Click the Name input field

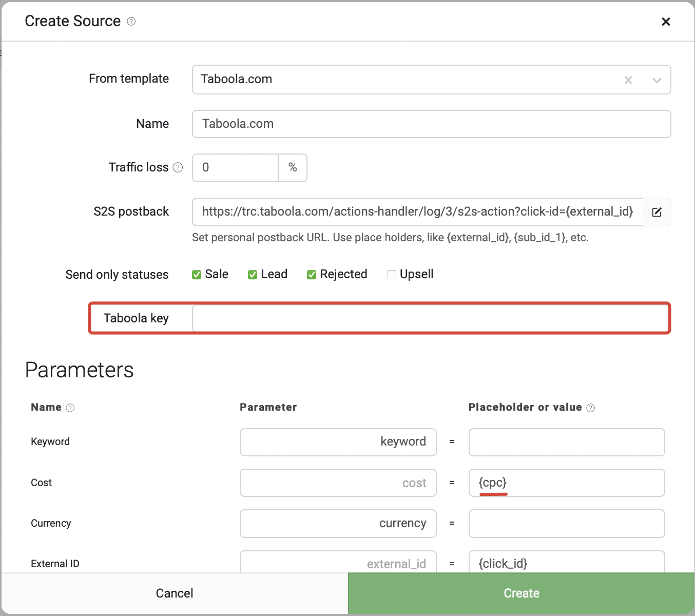click(431, 124)
